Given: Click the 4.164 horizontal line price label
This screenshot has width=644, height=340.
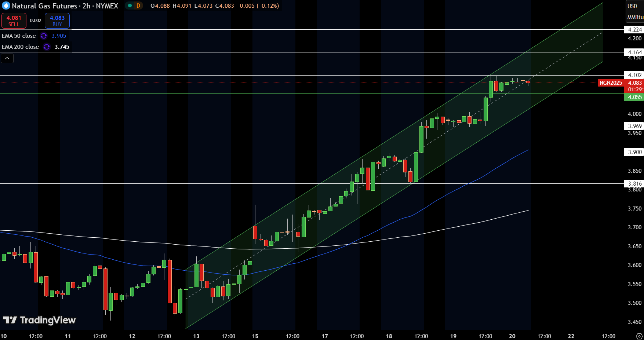Looking at the screenshot, I should coord(634,52).
